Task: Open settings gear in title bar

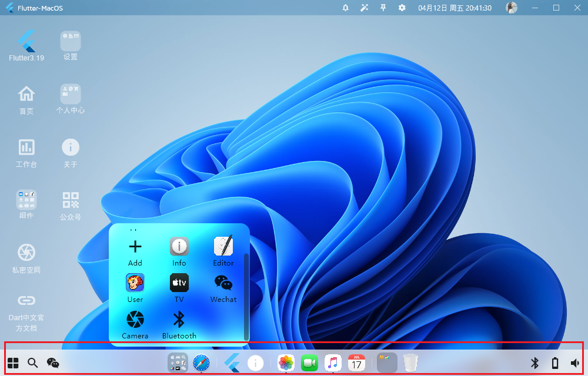Action: pyautogui.click(x=402, y=8)
